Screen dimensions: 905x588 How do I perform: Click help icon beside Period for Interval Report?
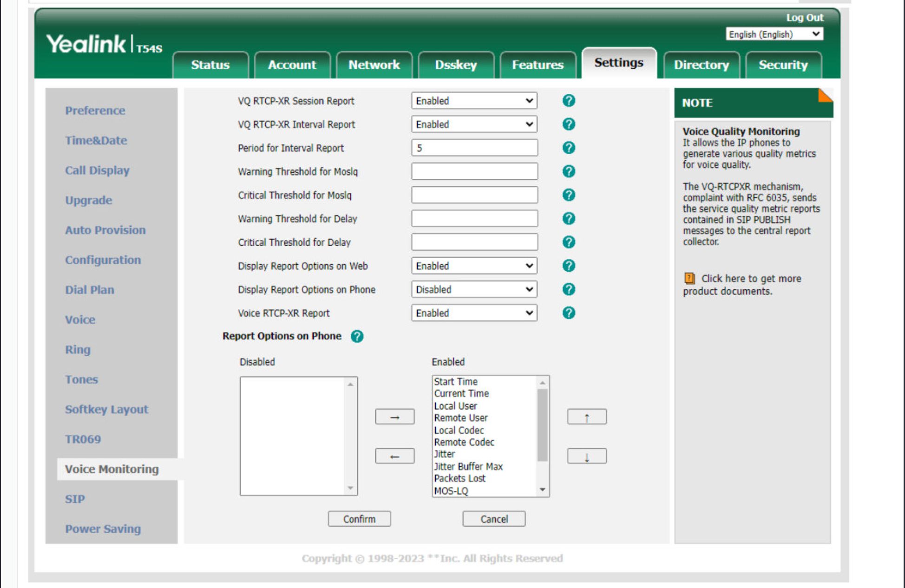pyautogui.click(x=568, y=148)
